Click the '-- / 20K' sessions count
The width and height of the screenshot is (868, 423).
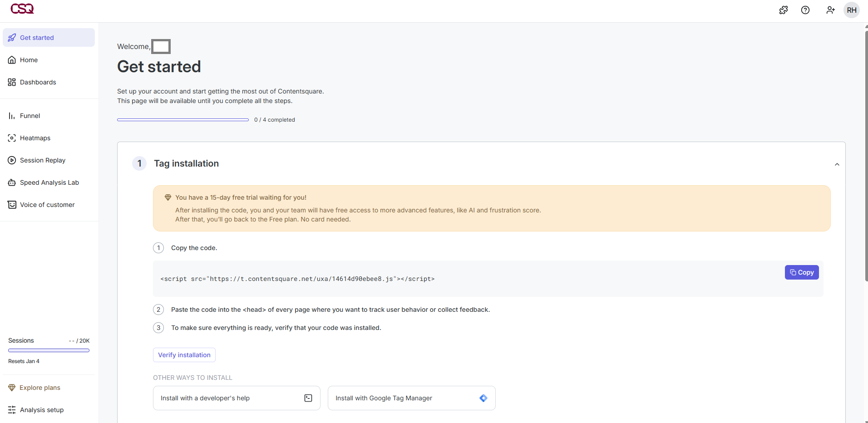pyautogui.click(x=79, y=341)
